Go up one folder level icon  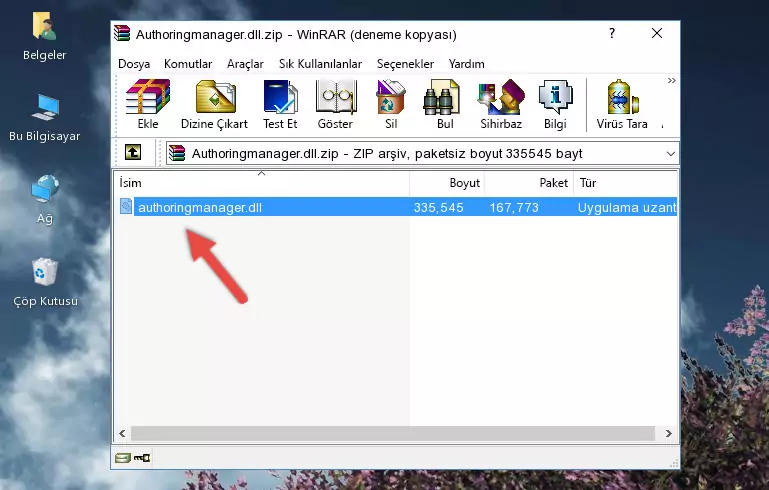pyautogui.click(x=133, y=153)
